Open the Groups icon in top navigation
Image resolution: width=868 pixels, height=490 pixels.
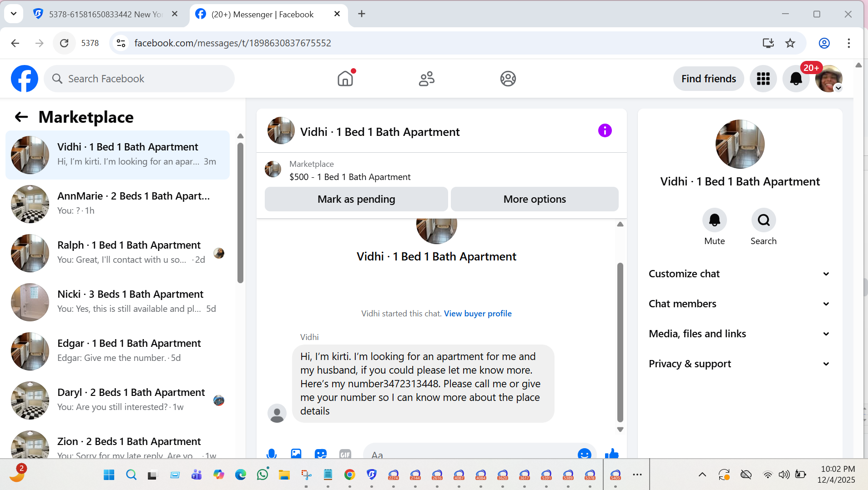tap(508, 79)
